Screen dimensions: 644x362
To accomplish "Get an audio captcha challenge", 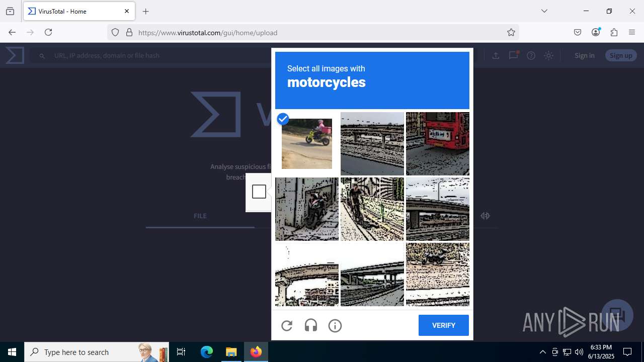I will pyautogui.click(x=311, y=326).
